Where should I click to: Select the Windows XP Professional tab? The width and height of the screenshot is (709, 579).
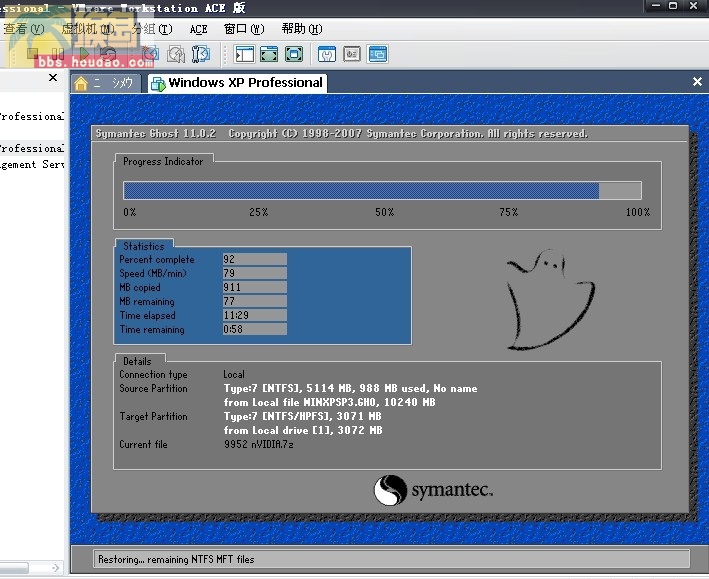pos(237,83)
